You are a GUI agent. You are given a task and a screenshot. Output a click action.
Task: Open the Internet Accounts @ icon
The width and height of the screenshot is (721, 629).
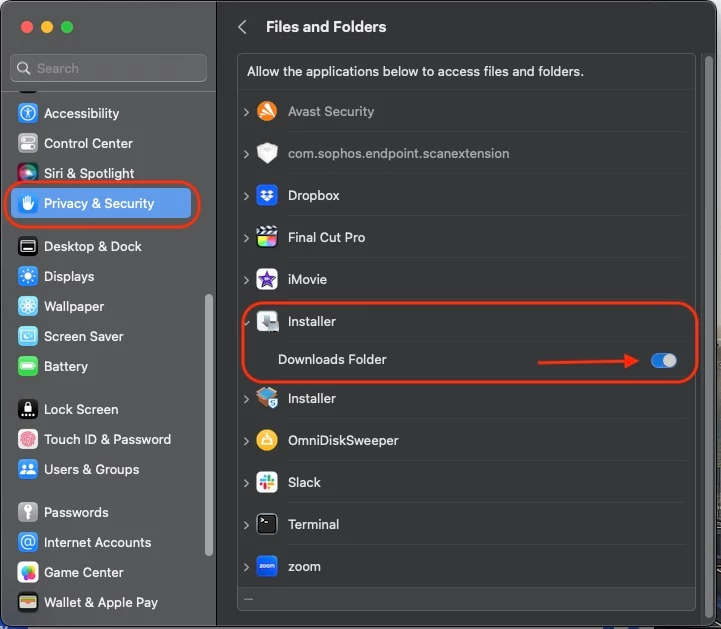28,542
